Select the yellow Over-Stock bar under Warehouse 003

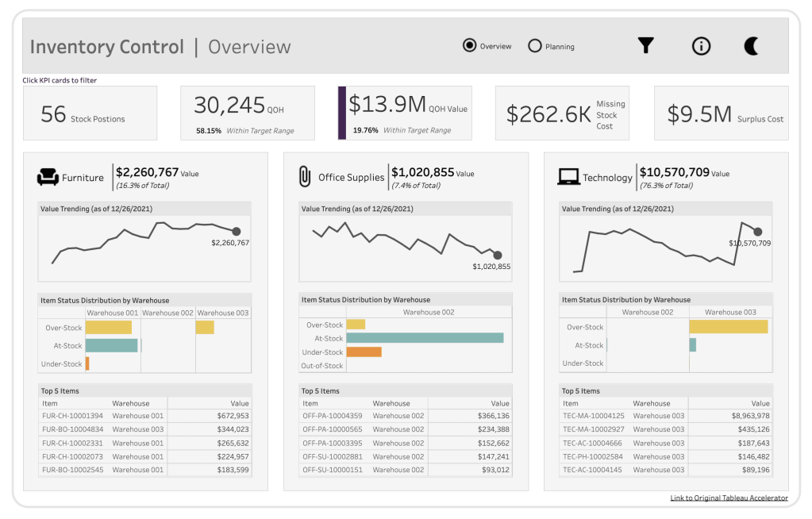pos(726,327)
